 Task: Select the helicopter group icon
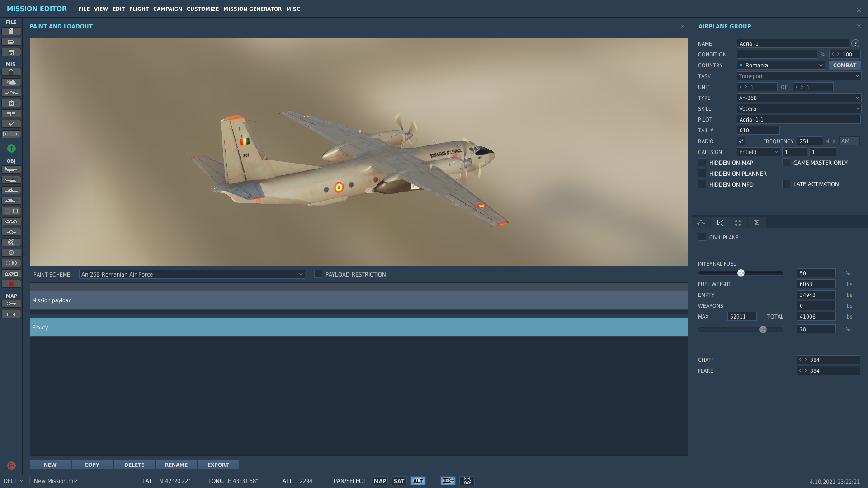point(11,180)
